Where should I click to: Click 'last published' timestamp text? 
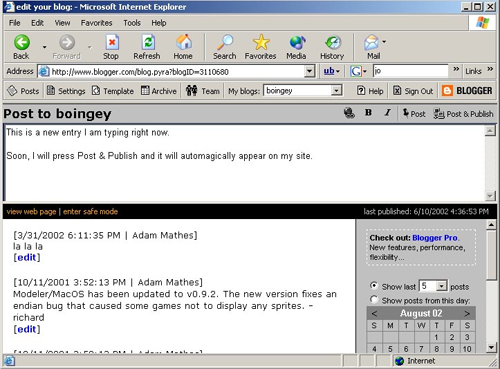[x=426, y=212]
